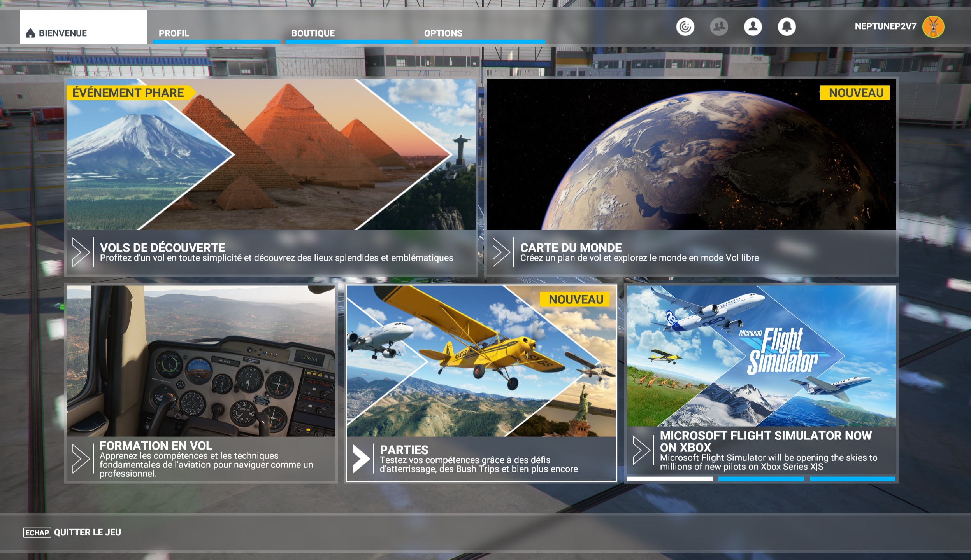Select the Formation en Vol title

(x=156, y=445)
